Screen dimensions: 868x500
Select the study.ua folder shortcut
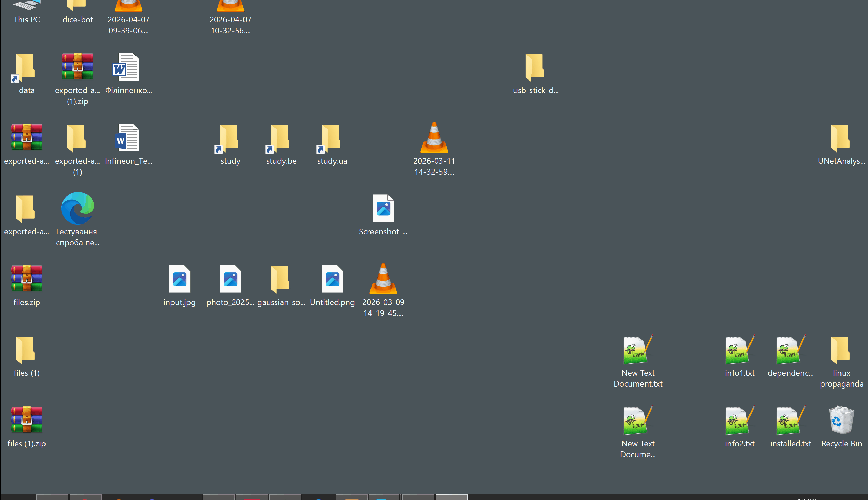[x=331, y=138]
